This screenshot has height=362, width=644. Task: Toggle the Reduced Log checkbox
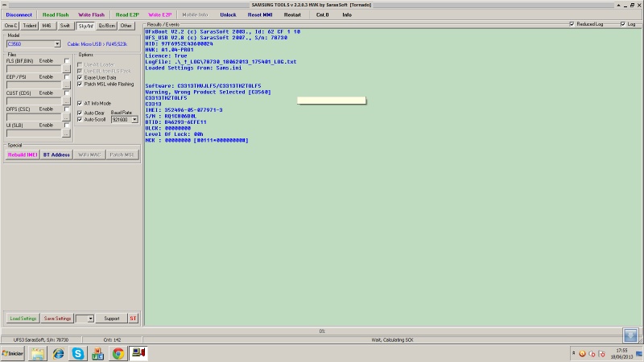point(572,24)
